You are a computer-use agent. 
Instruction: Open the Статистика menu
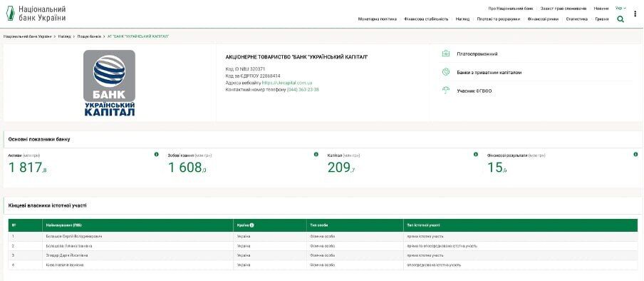click(x=576, y=19)
